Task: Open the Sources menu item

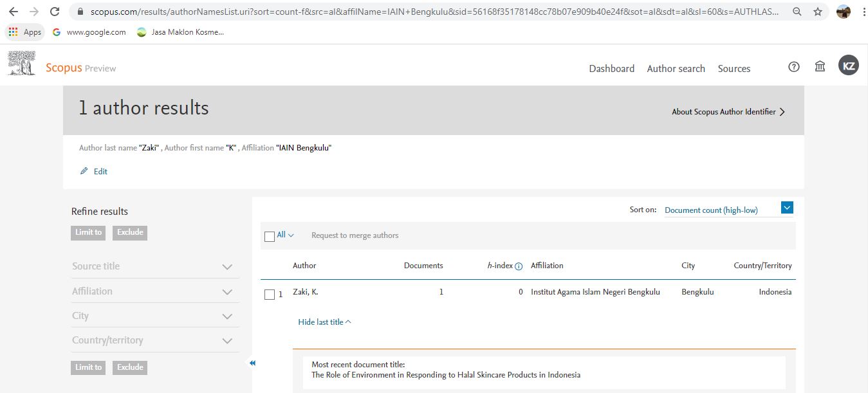Action: (x=734, y=69)
